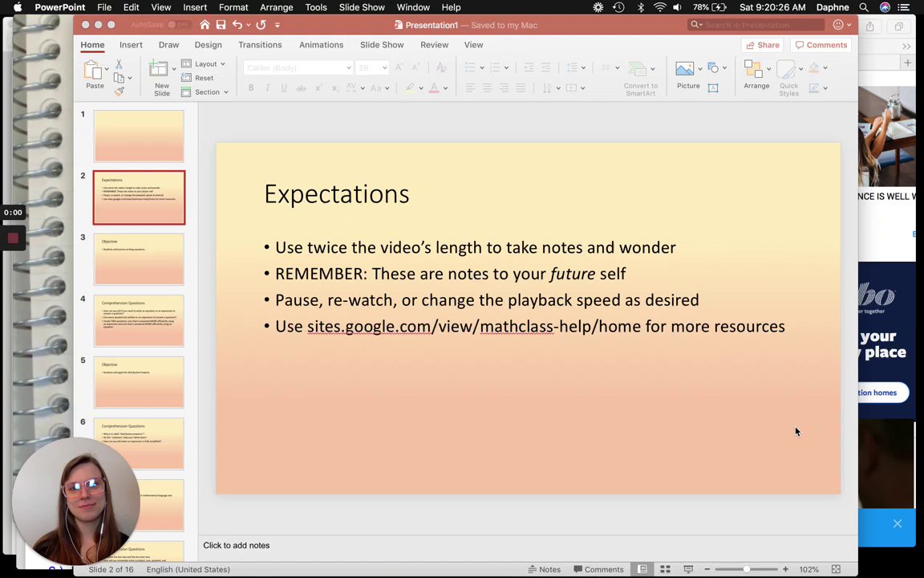The width and height of the screenshot is (924, 578).
Task: Toggle align text left
Action: click(x=470, y=88)
